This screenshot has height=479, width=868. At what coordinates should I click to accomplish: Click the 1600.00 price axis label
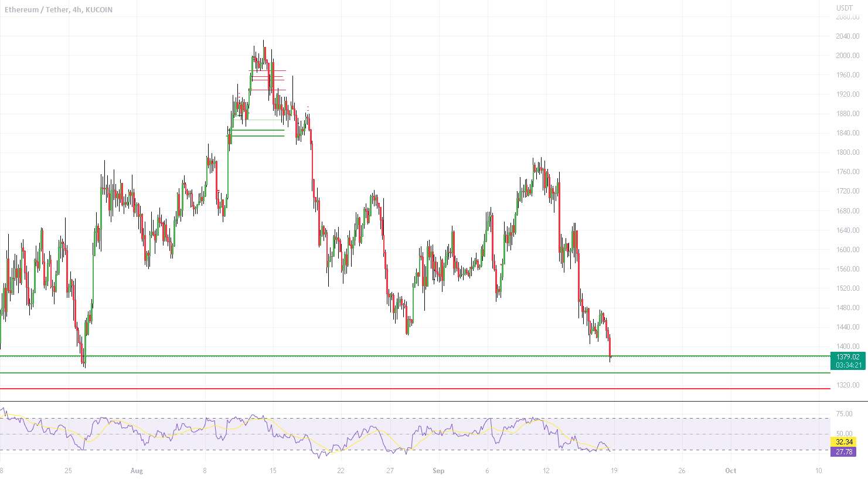[x=847, y=250]
